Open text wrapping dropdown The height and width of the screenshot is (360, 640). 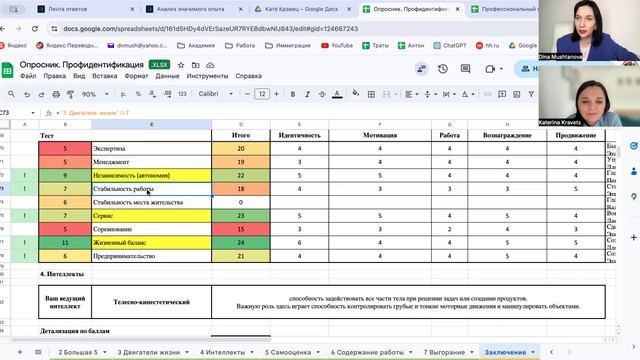click(x=449, y=94)
